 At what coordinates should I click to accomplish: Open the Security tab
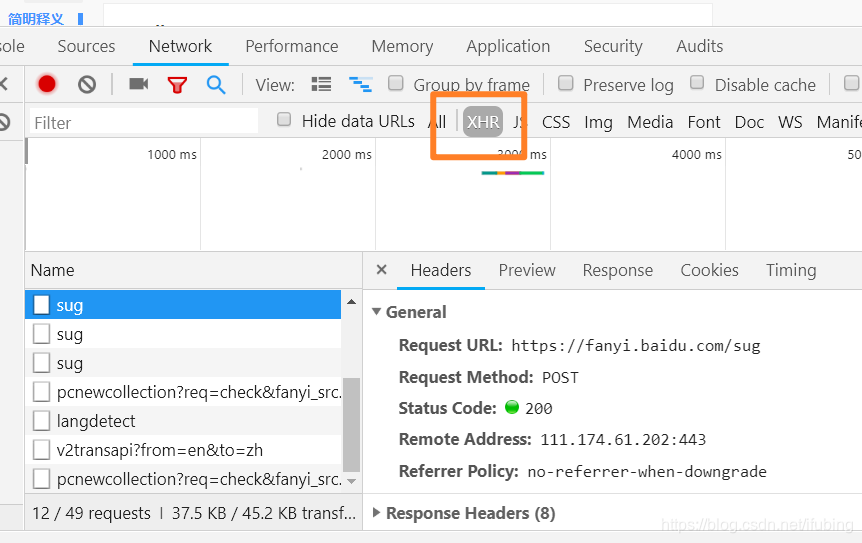pos(613,46)
